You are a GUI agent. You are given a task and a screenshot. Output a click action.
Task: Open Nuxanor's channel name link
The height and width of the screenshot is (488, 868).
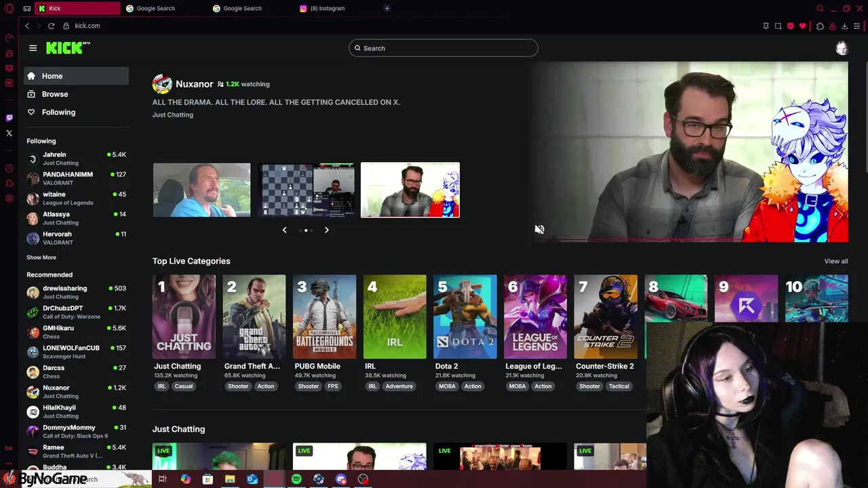click(x=194, y=84)
